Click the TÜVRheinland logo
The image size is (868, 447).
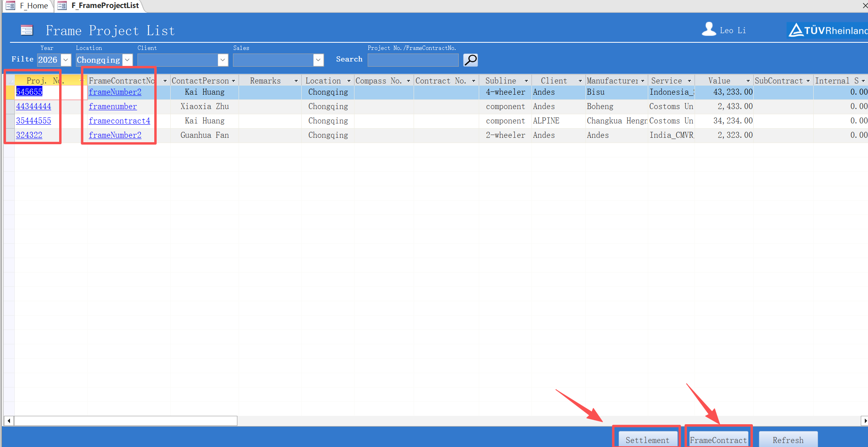coord(827,30)
